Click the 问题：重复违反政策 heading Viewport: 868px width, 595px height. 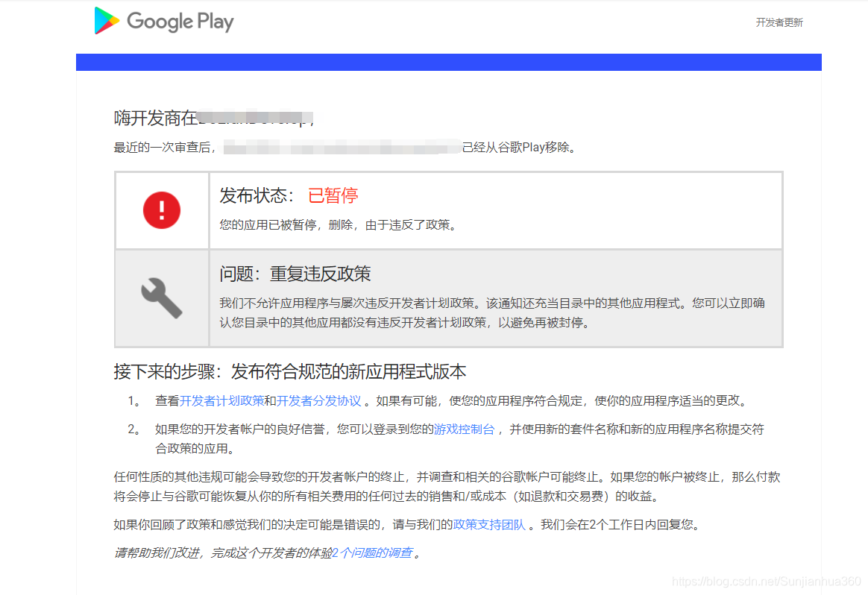295,274
